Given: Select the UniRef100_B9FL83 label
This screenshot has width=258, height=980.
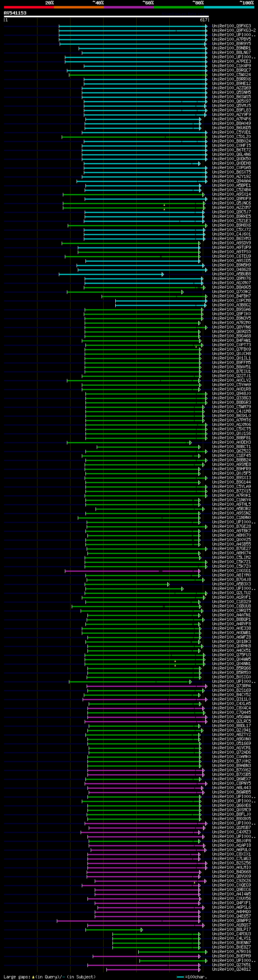Looking at the screenshot, I should coord(231,110).
